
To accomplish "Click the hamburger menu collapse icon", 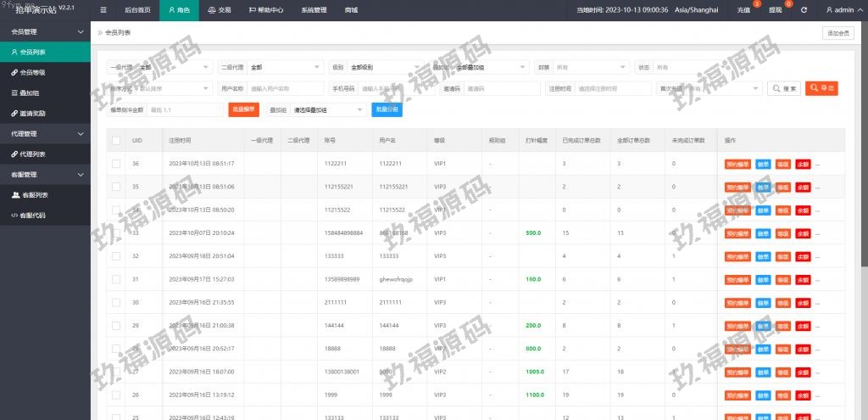I will click(103, 10).
